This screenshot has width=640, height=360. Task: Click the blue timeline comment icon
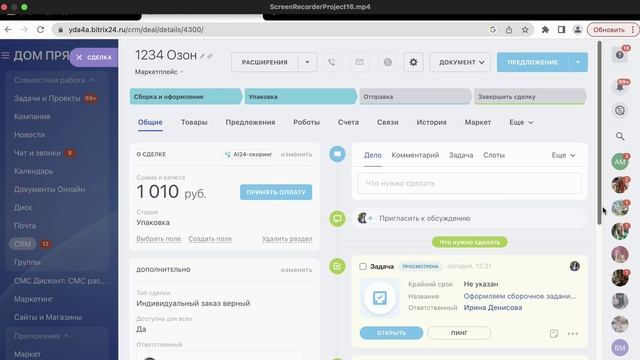point(337,154)
